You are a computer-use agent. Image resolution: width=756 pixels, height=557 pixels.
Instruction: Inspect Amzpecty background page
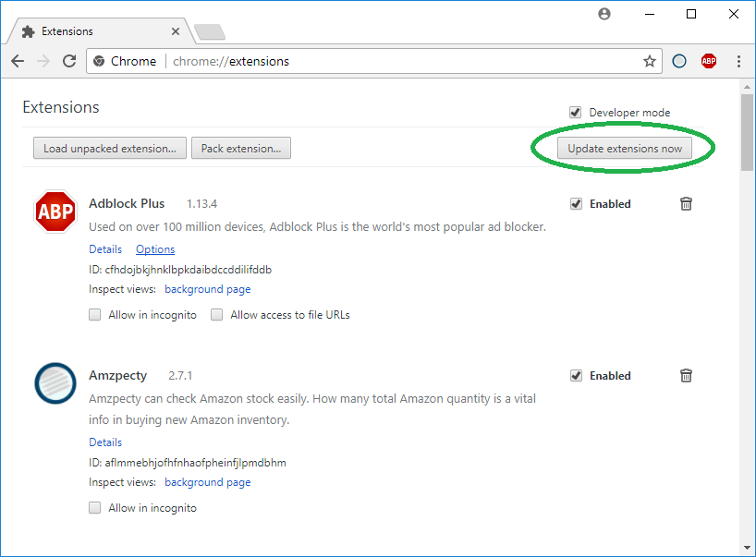[x=208, y=482]
